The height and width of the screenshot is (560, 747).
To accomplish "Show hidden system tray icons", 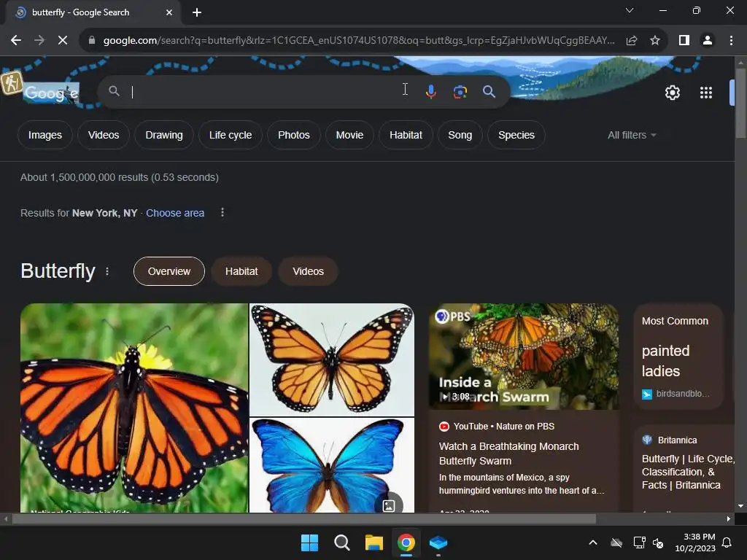I will (592, 542).
